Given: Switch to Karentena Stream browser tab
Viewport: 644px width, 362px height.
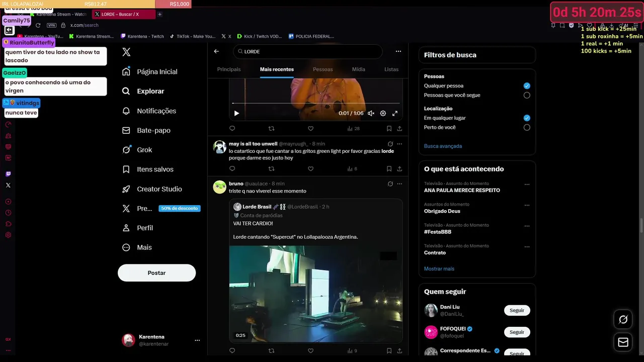Looking at the screenshot, I should (58, 14).
